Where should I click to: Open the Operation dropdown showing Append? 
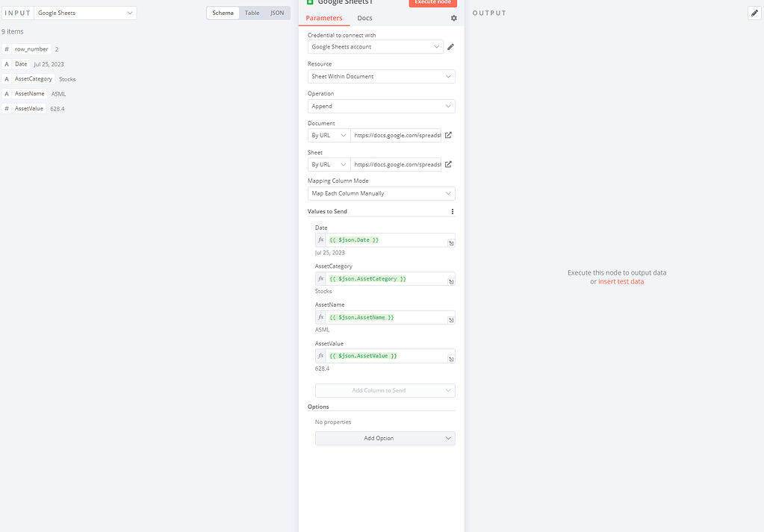point(381,106)
